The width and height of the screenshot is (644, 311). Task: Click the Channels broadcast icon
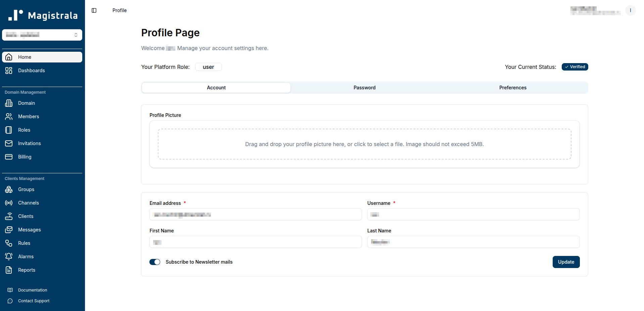tap(9, 203)
